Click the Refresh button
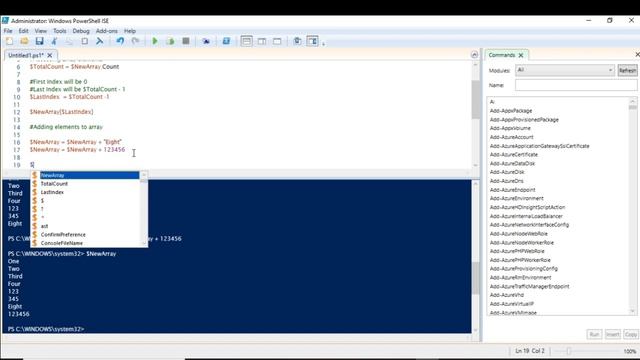Screen dimensions: 640x360 pos(627,71)
